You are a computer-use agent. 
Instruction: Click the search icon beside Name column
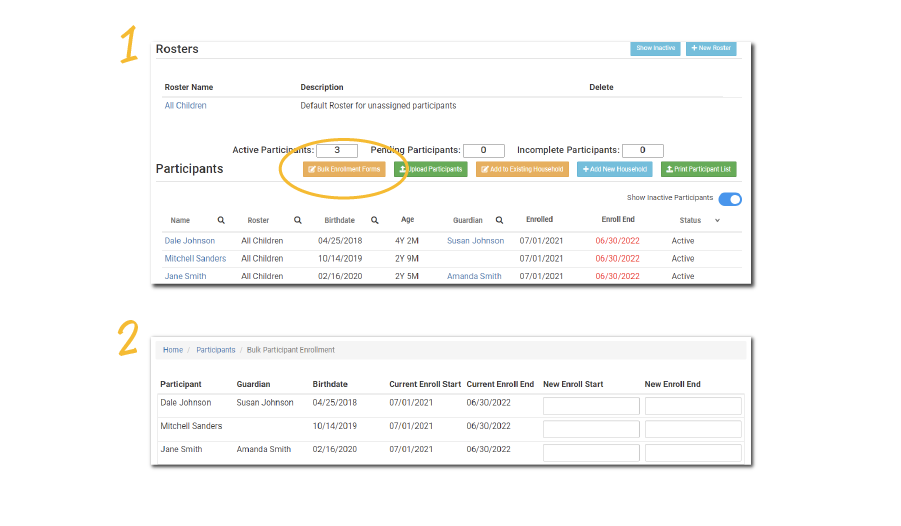click(221, 220)
